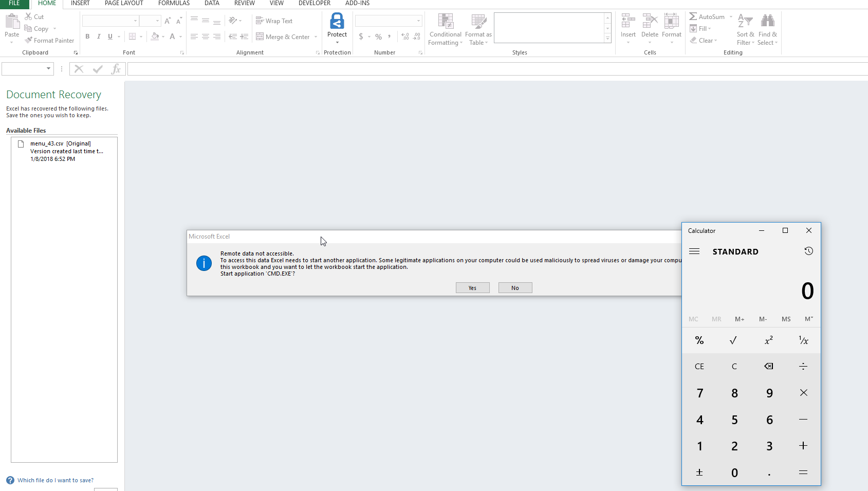
Task: Click the Font Color letter A
Action: [x=172, y=37]
